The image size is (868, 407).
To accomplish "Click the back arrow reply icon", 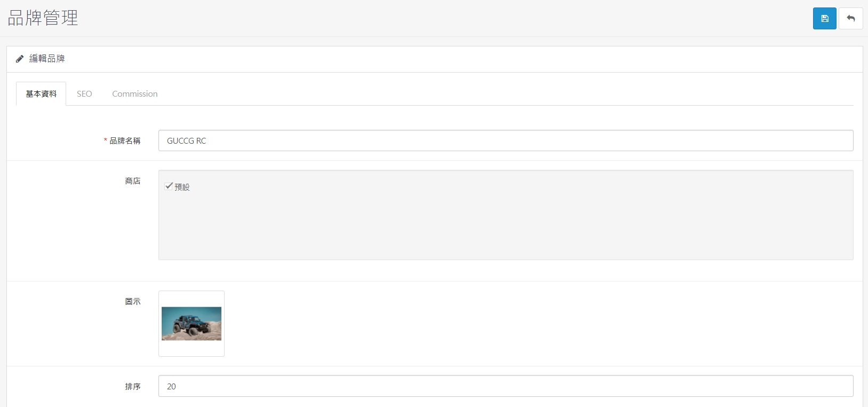I will [x=851, y=19].
